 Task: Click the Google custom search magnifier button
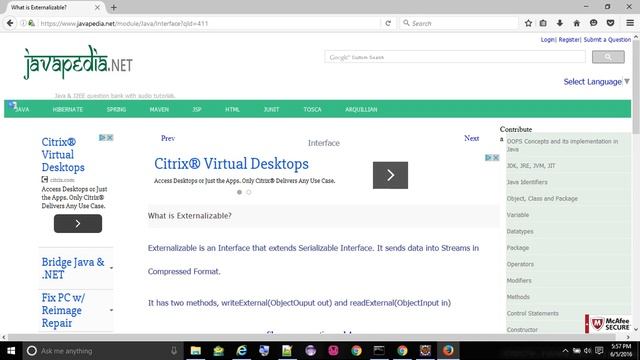tap(608, 57)
